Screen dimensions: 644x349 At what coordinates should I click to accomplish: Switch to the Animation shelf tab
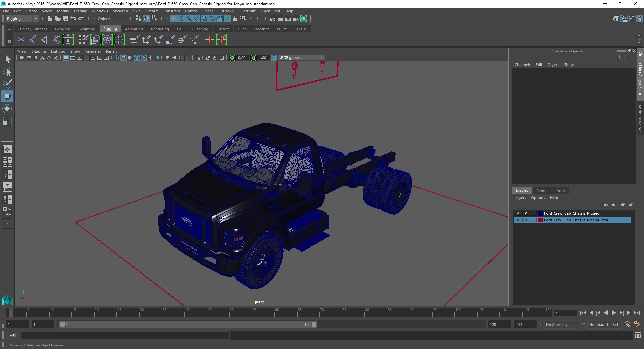pos(134,29)
